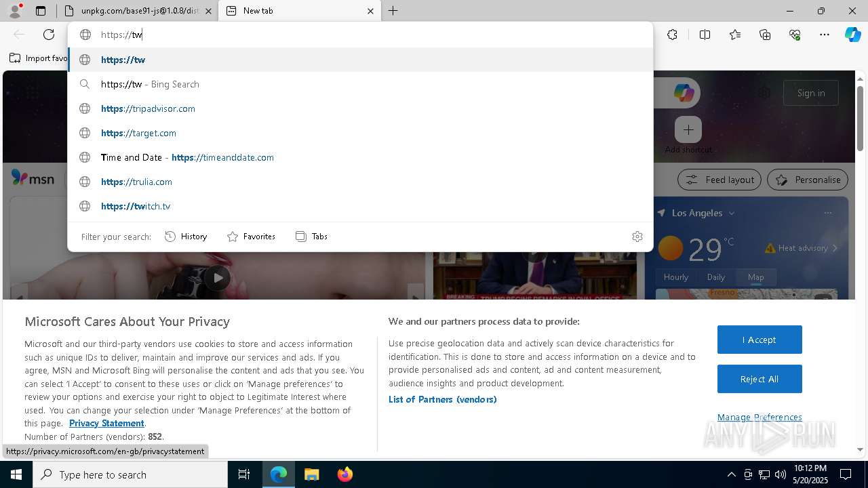Screen dimensions: 868x488
Task: Open the Privacy Statement link
Action: click(106, 423)
